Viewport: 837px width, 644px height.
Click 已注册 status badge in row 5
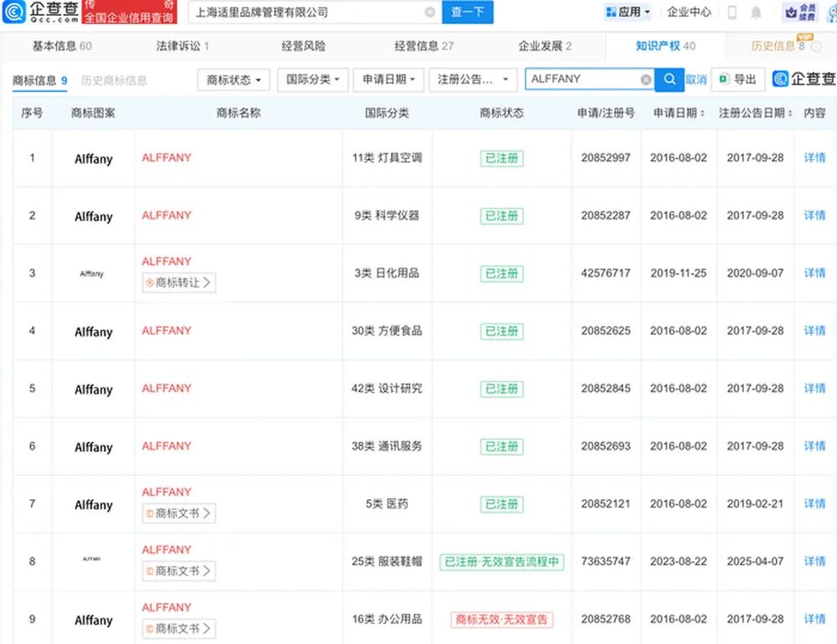(501, 389)
